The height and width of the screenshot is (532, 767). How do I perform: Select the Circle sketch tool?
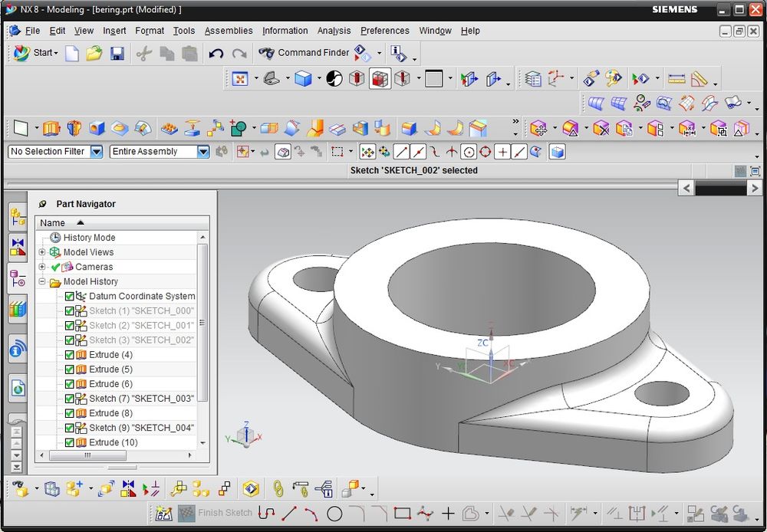click(334, 514)
